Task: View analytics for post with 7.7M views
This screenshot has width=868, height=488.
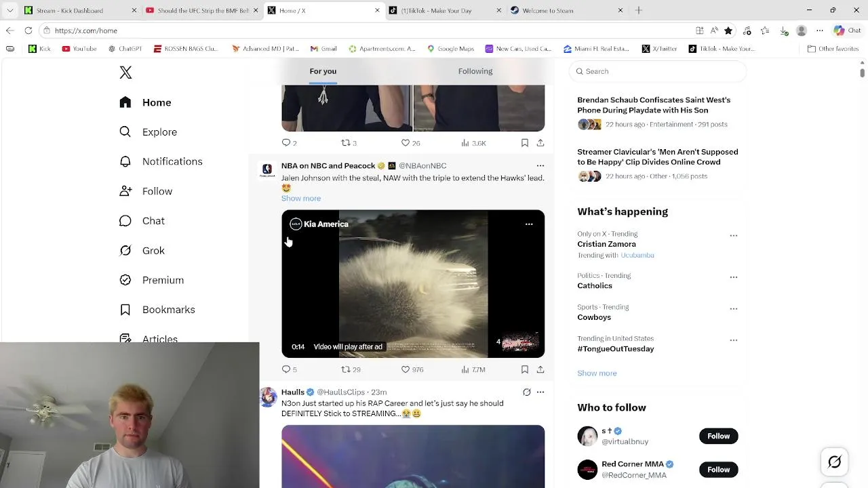Action: click(x=473, y=369)
